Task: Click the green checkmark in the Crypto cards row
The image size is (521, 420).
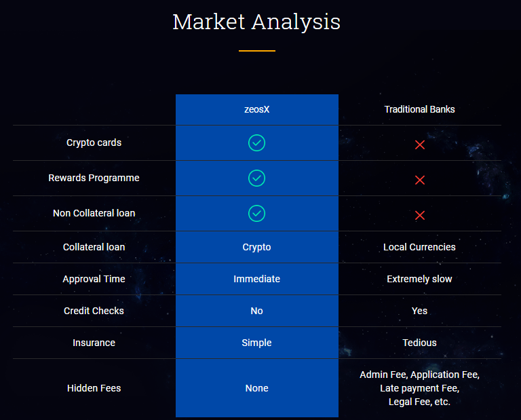Action: tap(256, 143)
